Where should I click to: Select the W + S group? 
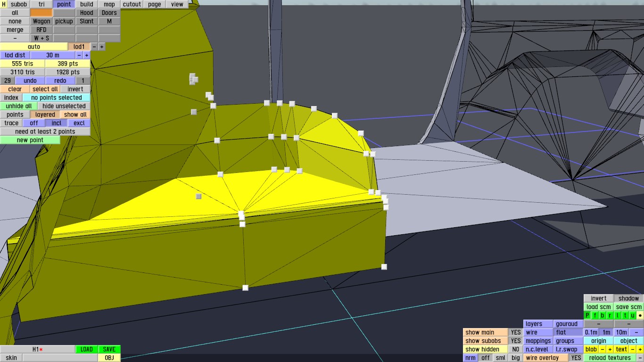click(41, 38)
